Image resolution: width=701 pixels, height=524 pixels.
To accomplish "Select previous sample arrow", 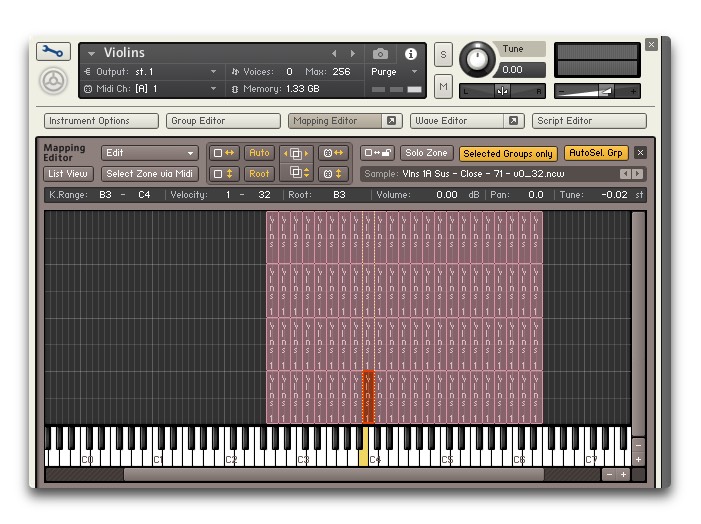I will click(x=625, y=174).
